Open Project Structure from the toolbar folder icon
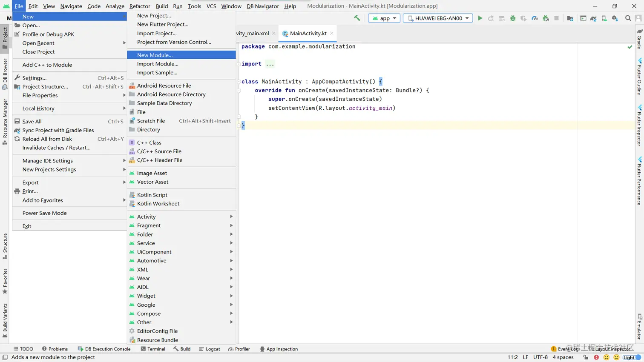The image size is (644, 362). [570, 18]
